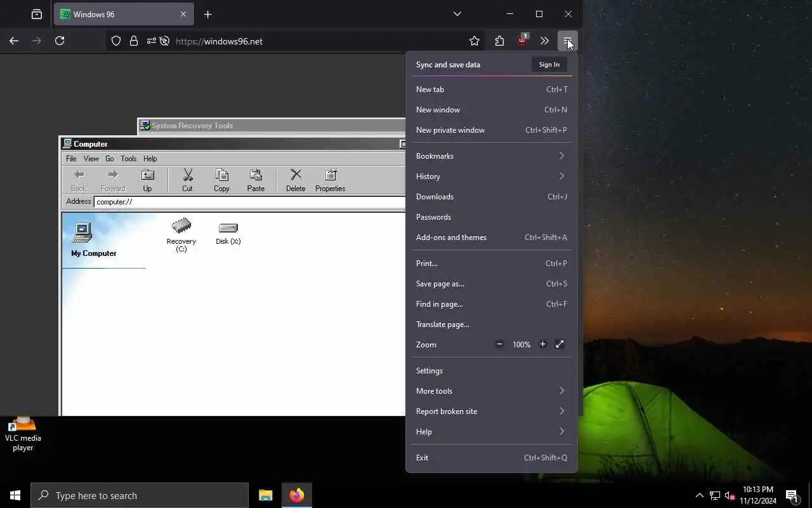Click the Delete X icon

(x=296, y=180)
